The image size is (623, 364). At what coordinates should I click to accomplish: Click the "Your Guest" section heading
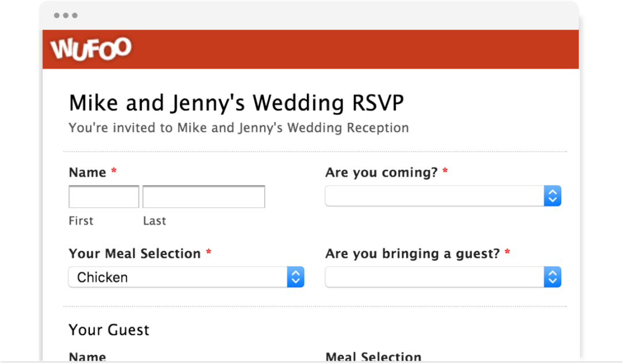pyautogui.click(x=109, y=330)
